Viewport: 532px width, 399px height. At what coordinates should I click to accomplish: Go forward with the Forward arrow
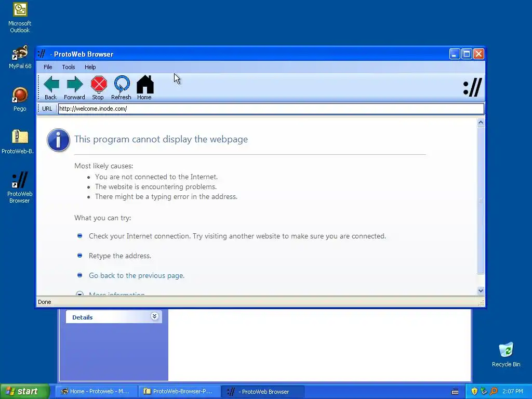[x=75, y=88]
